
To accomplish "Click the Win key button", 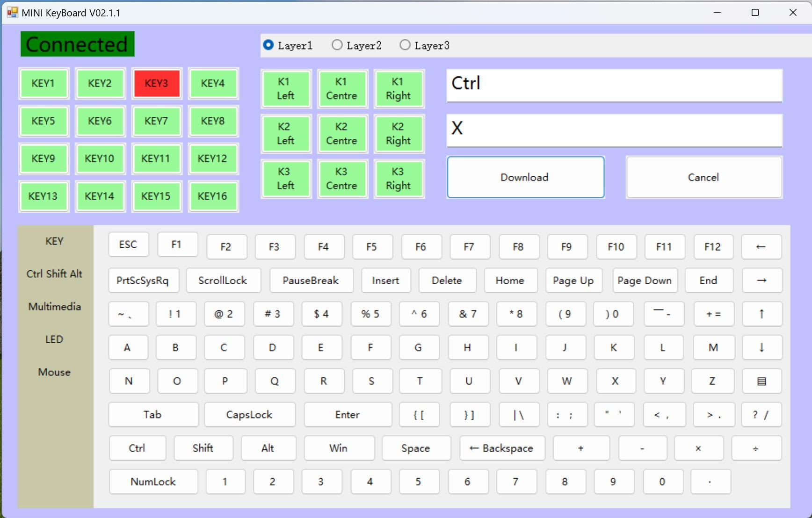I will [x=339, y=448].
